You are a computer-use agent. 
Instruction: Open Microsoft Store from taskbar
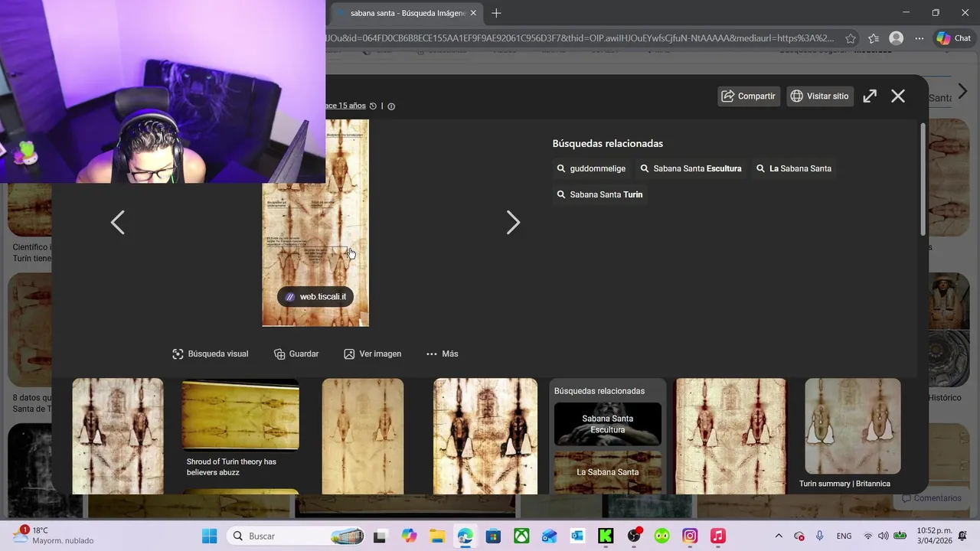[493, 536]
